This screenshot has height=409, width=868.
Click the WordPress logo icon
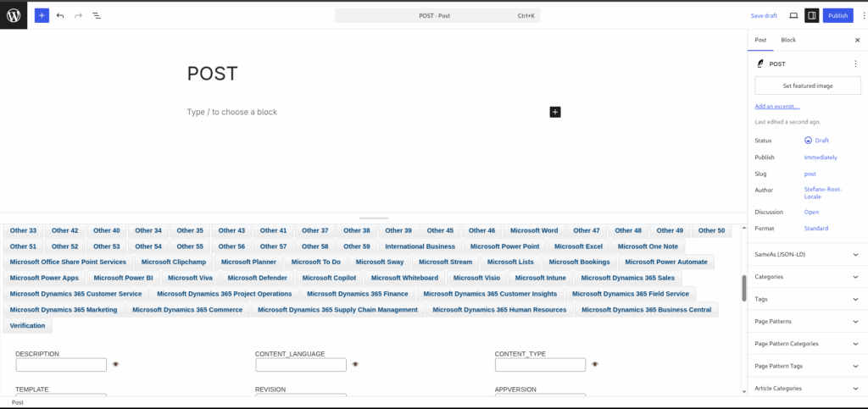[x=14, y=15]
